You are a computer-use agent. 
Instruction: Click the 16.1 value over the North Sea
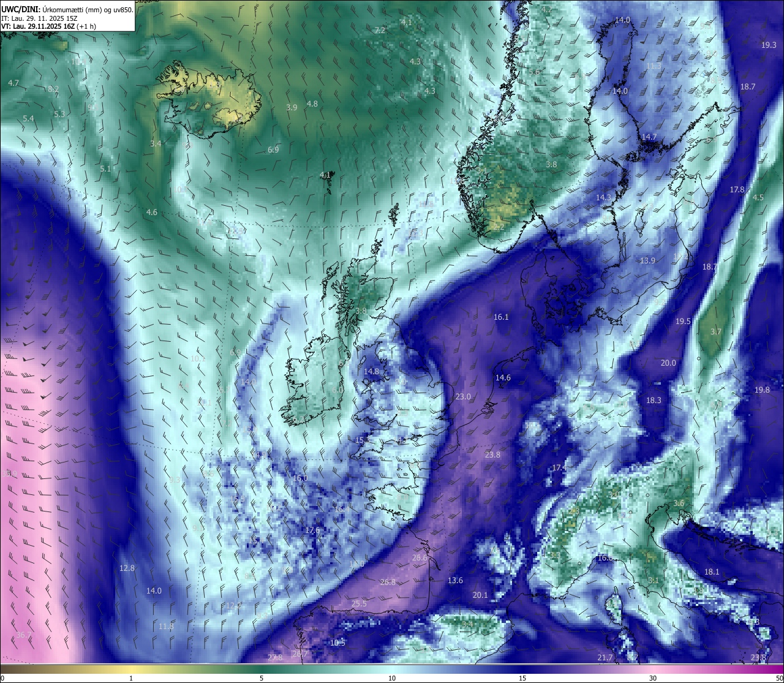(x=501, y=317)
